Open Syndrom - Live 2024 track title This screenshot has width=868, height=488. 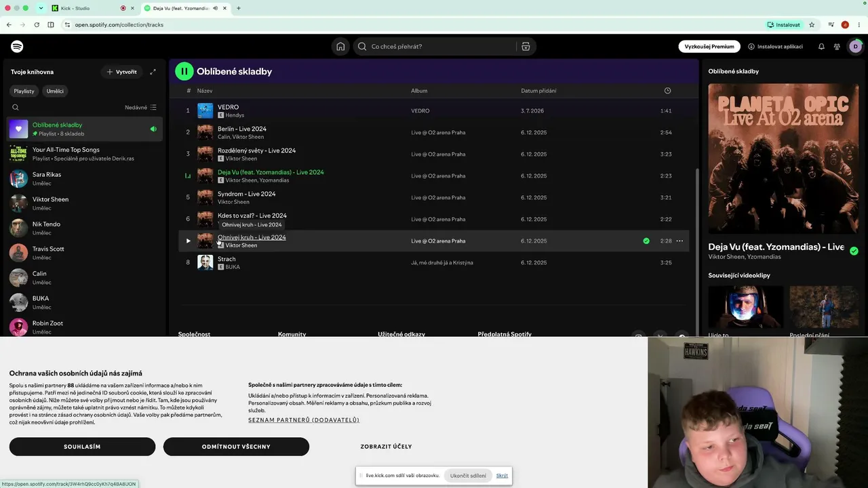click(246, 194)
